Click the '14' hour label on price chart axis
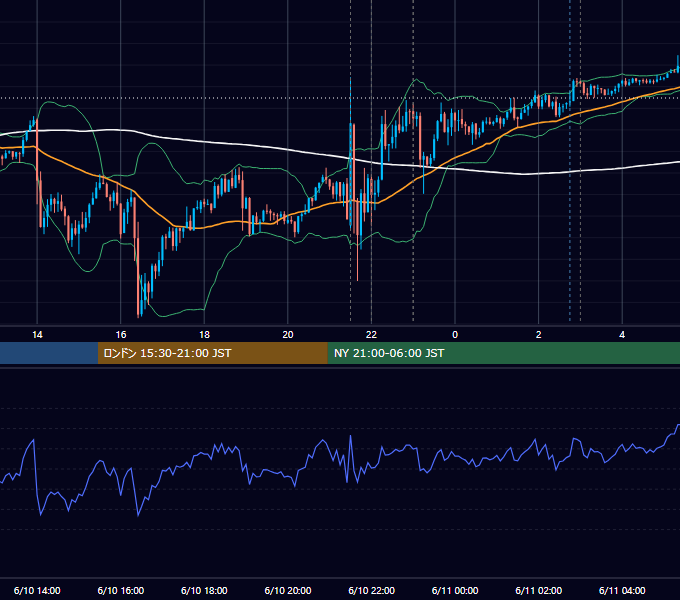 pyautogui.click(x=37, y=335)
